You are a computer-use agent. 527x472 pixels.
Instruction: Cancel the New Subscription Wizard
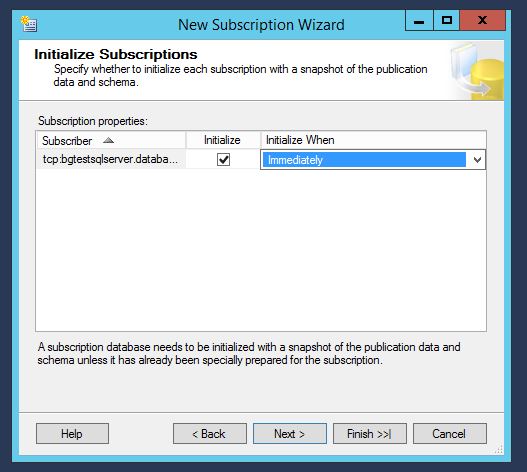[x=450, y=434]
